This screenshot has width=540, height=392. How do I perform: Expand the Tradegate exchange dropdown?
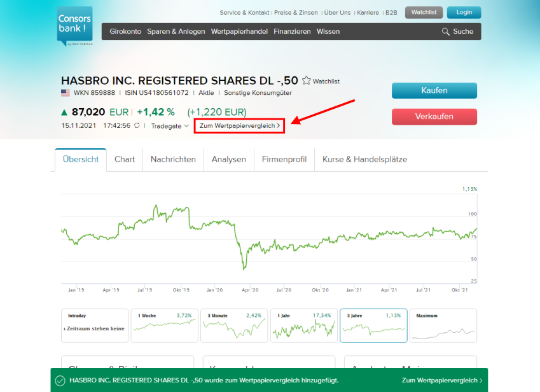click(x=170, y=126)
